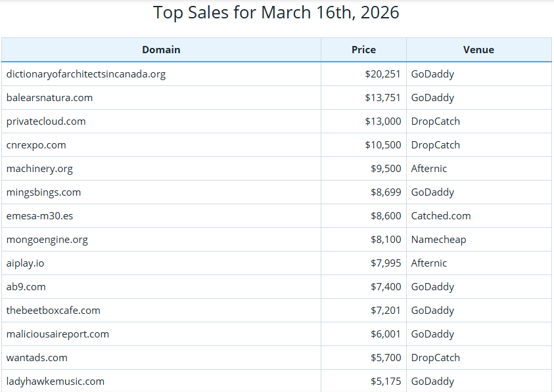Click the DropCatch venue for privatecloud.com
This screenshot has height=392, width=554.
[434, 121]
